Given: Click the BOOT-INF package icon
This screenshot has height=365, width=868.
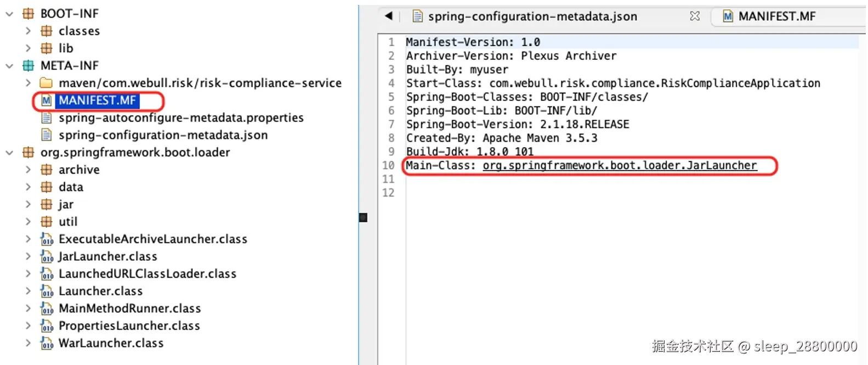Looking at the screenshot, I should pos(28,14).
